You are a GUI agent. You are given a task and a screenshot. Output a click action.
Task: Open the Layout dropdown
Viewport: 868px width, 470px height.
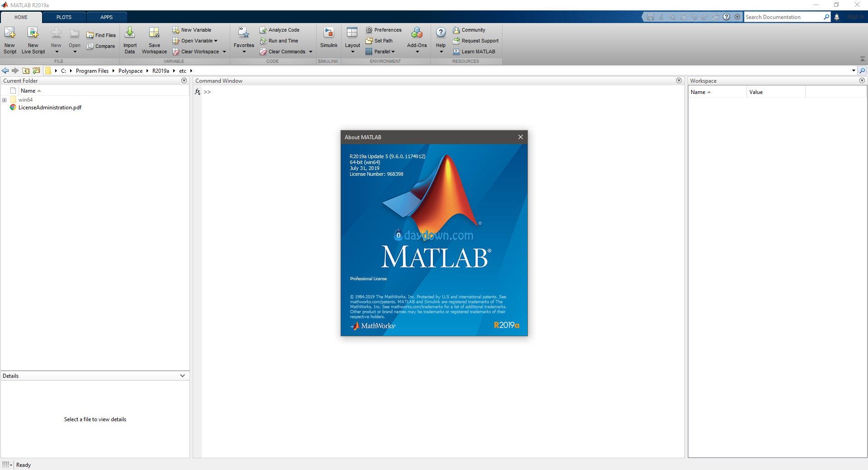(x=353, y=52)
